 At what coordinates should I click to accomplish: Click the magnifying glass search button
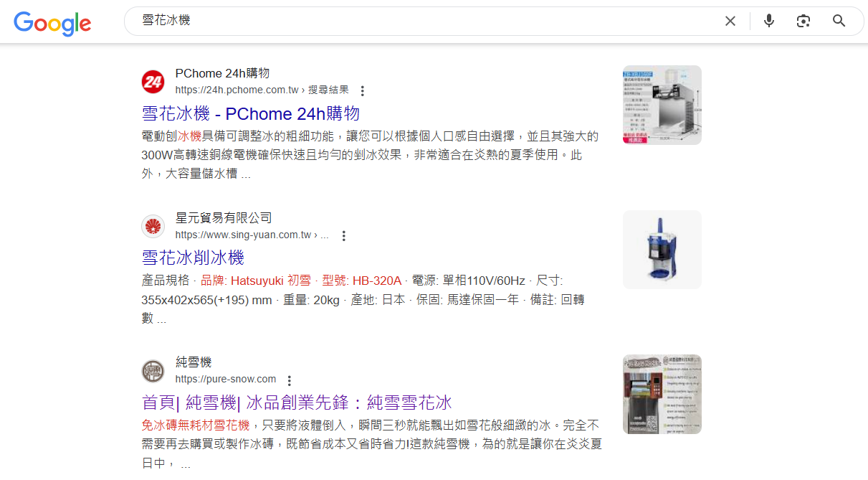click(839, 21)
